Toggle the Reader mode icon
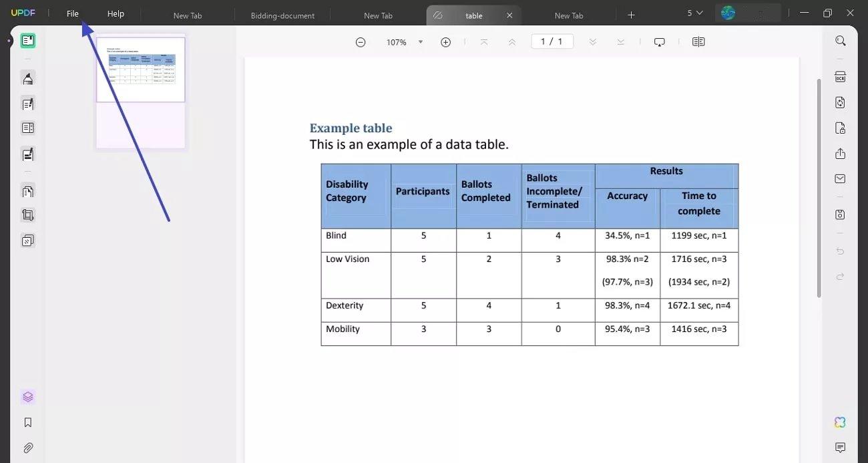The image size is (868, 463). (x=27, y=41)
